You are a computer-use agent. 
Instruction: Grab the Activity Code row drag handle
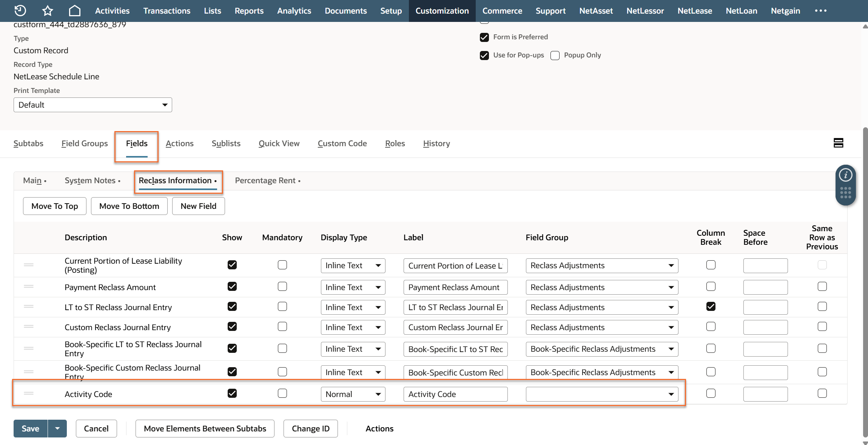point(29,394)
